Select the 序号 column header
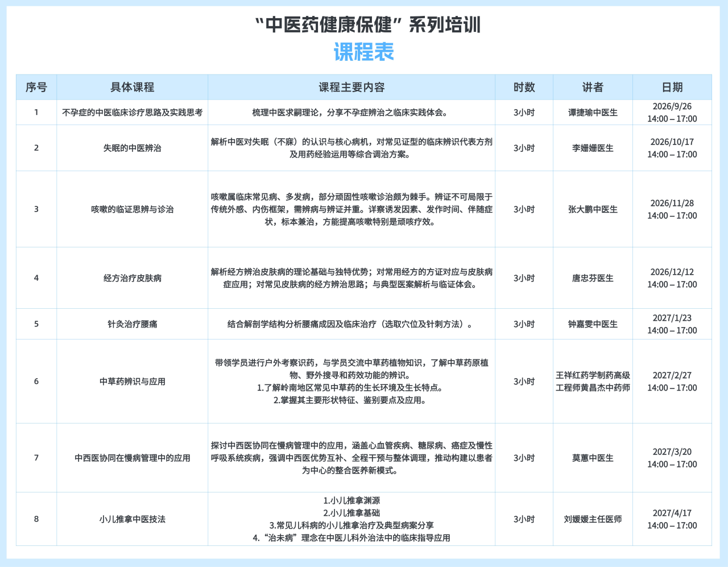The width and height of the screenshot is (728, 567). click(36, 87)
